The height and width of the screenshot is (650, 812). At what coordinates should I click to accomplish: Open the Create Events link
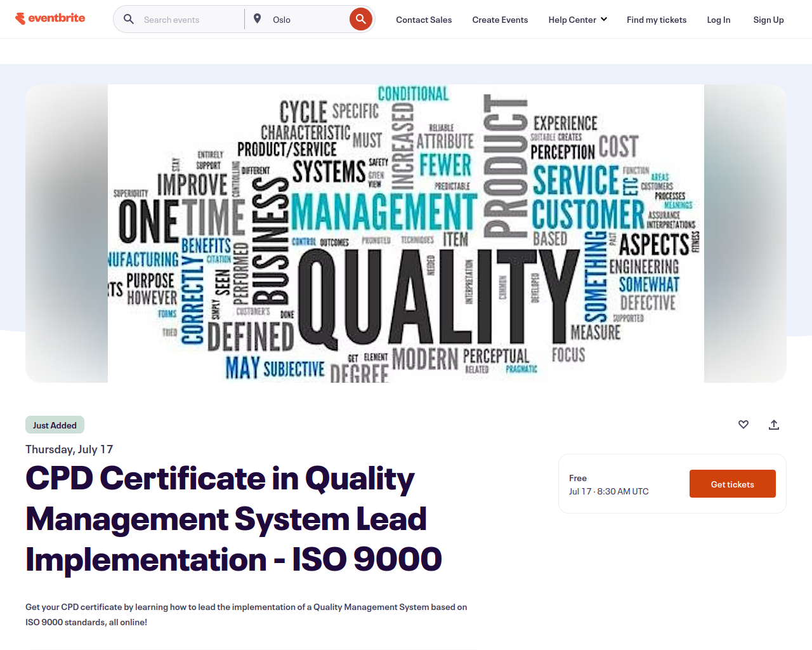coord(500,20)
